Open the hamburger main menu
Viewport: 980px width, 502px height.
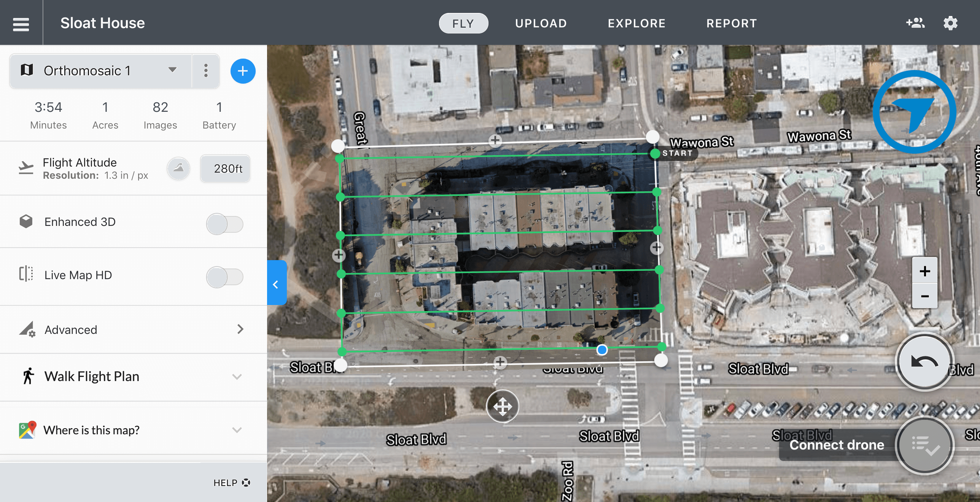(21, 24)
